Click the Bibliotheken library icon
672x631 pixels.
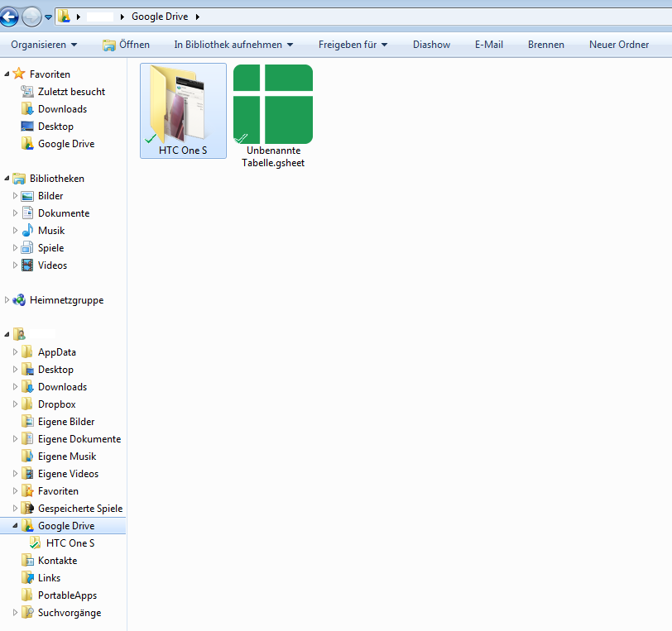[x=19, y=179]
